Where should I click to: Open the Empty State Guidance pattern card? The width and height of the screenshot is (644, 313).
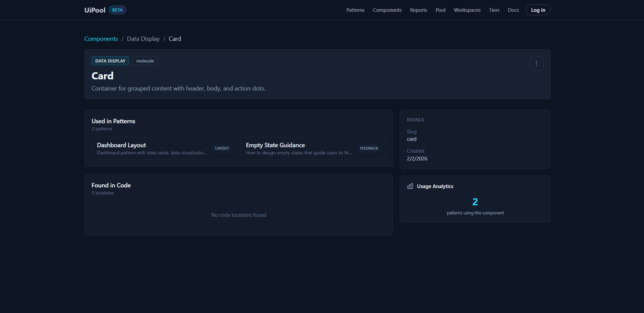pos(313,148)
